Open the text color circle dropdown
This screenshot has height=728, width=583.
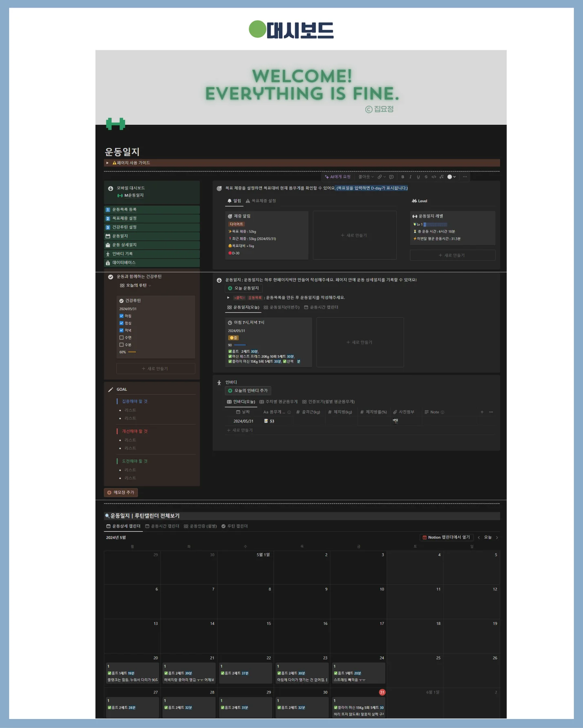coord(452,177)
